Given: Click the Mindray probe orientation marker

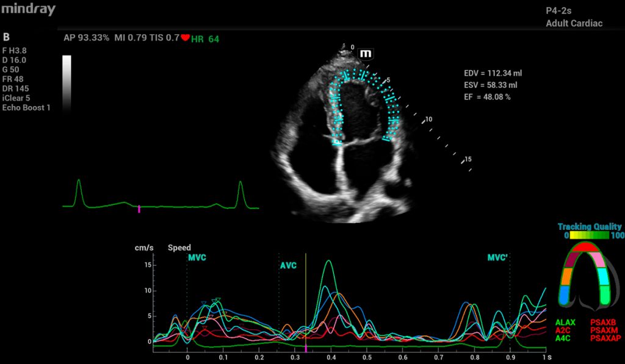Looking at the screenshot, I should click(x=366, y=54).
